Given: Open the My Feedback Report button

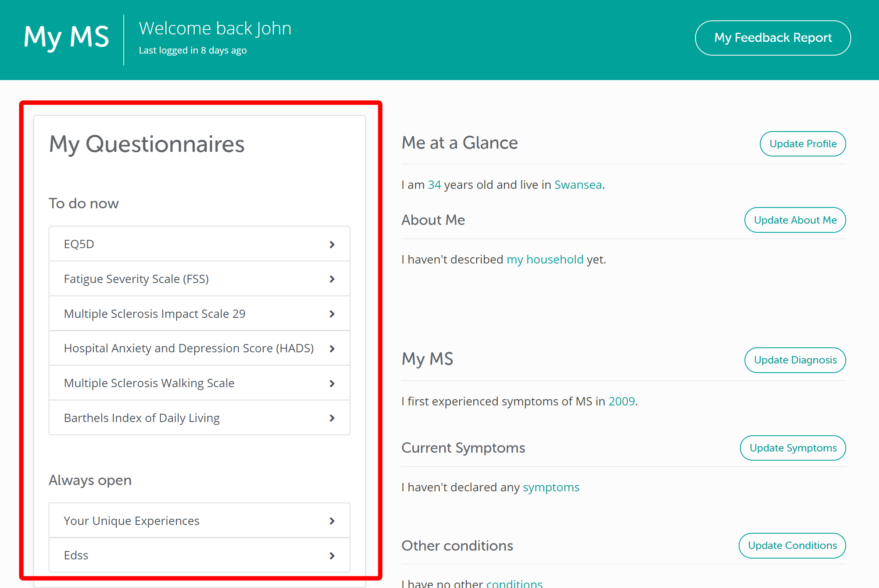Looking at the screenshot, I should pyautogui.click(x=773, y=38).
